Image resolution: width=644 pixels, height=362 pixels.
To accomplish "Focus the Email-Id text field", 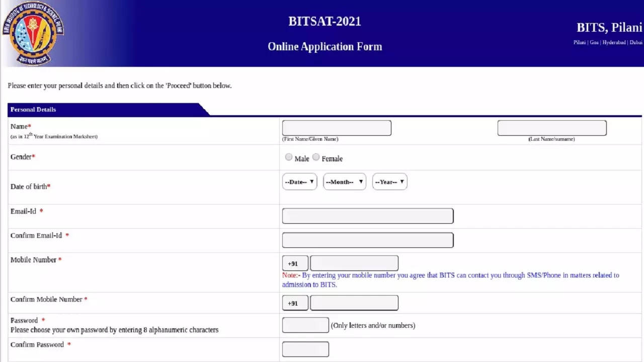I will pyautogui.click(x=367, y=216).
